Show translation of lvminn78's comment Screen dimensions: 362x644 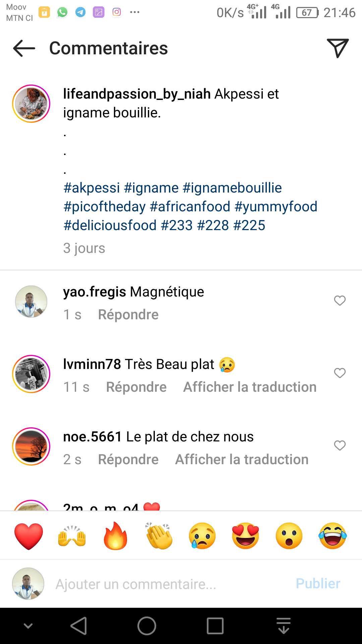pyautogui.click(x=250, y=387)
